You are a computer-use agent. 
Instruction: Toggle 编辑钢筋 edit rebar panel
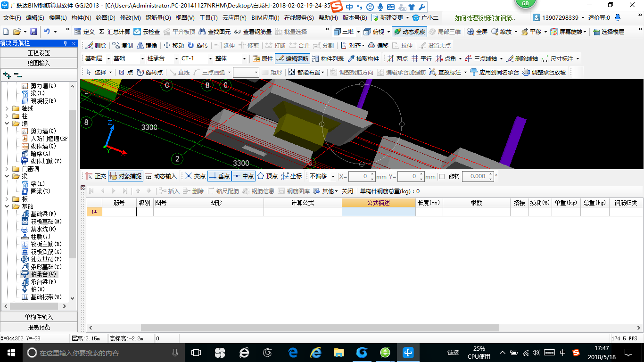tap(292, 59)
